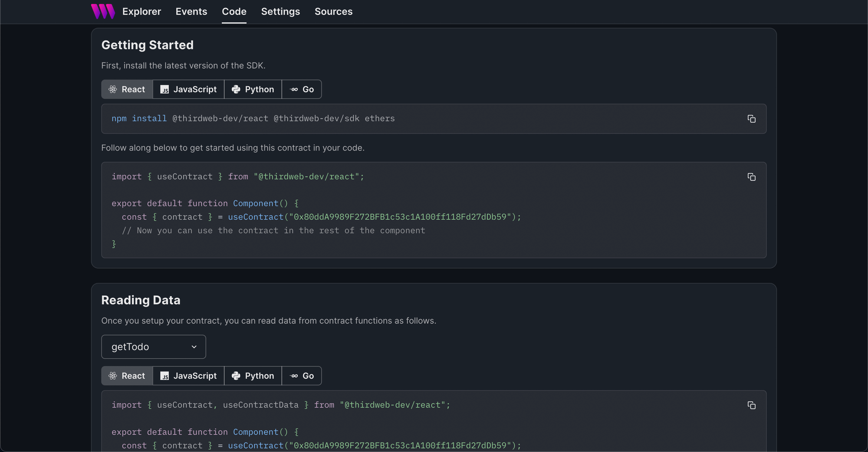Click the thirdweb logo
The image size is (868, 452).
click(x=102, y=11)
